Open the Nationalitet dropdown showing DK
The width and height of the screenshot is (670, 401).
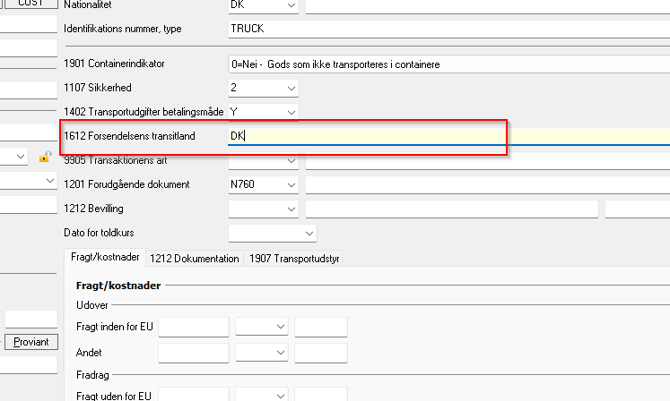coord(290,6)
